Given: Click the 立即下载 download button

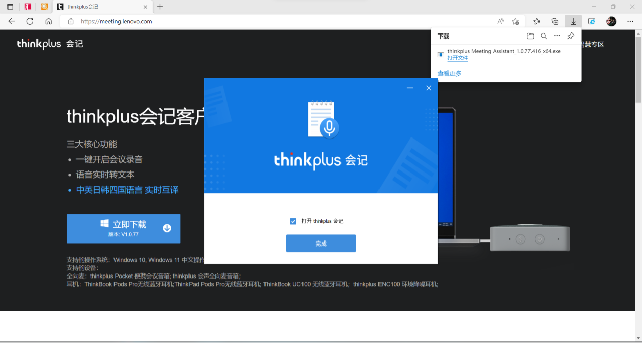Looking at the screenshot, I should coord(124,228).
